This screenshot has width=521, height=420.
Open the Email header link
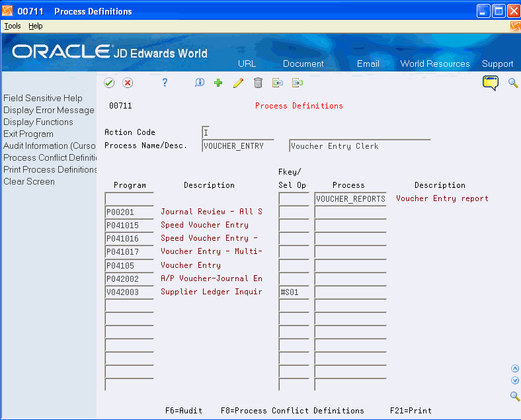[x=368, y=63]
